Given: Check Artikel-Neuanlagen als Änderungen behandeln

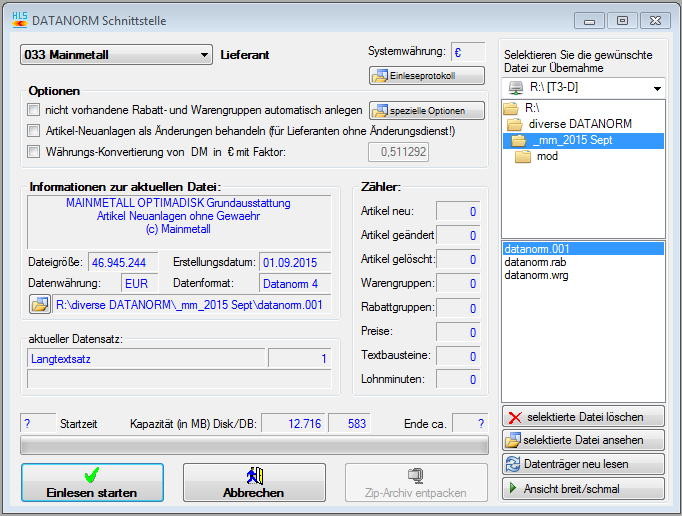Looking at the screenshot, I should (x=34, y=131).
